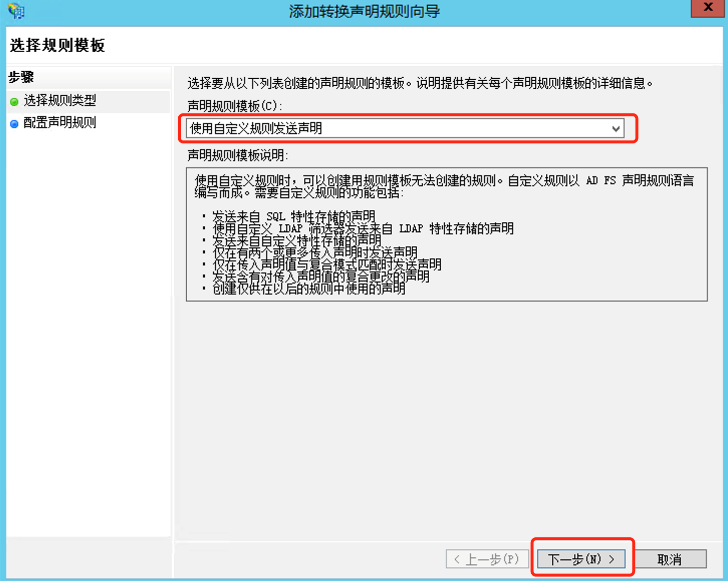The image size is (728, 581).
Task: Click the 声明规则模板说明 label
Action: (237, 156)
